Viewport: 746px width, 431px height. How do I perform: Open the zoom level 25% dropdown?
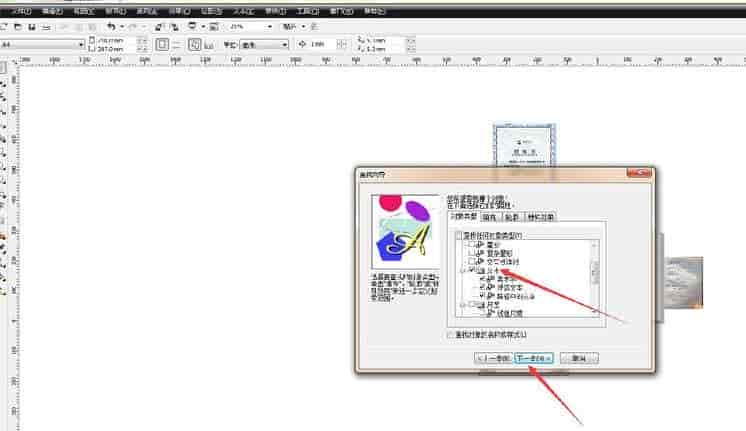coord(272,26)
